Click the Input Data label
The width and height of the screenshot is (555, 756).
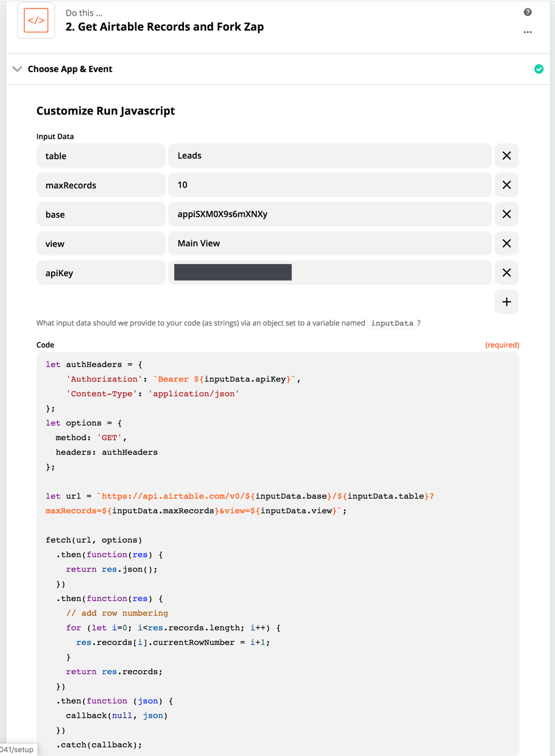click(55, 136)
